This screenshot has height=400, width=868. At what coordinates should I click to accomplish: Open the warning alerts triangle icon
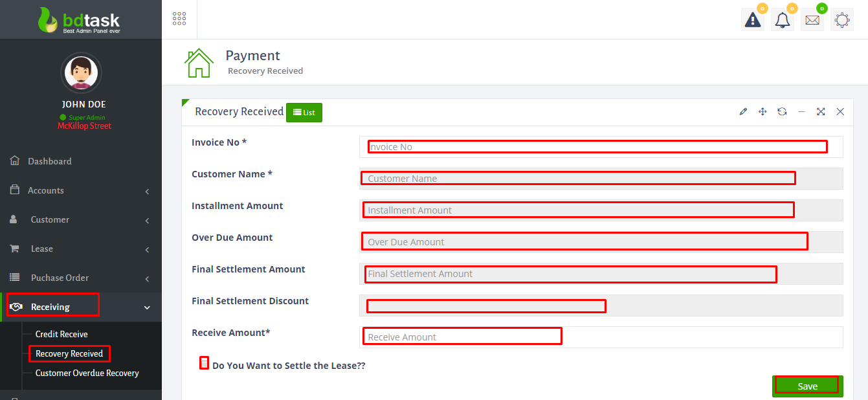pyautogui.click(x=753, y=20)
